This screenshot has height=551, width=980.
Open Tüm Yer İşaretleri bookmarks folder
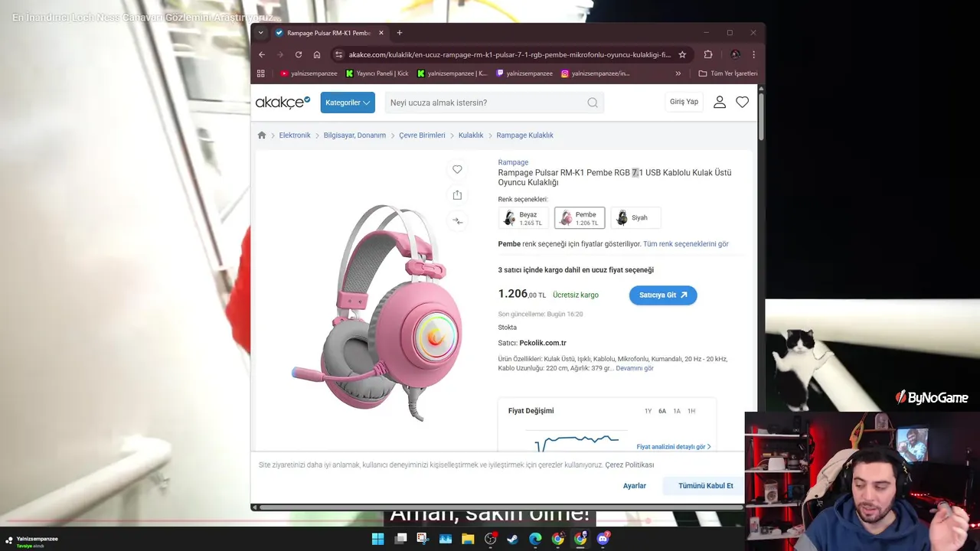[728, 73]
